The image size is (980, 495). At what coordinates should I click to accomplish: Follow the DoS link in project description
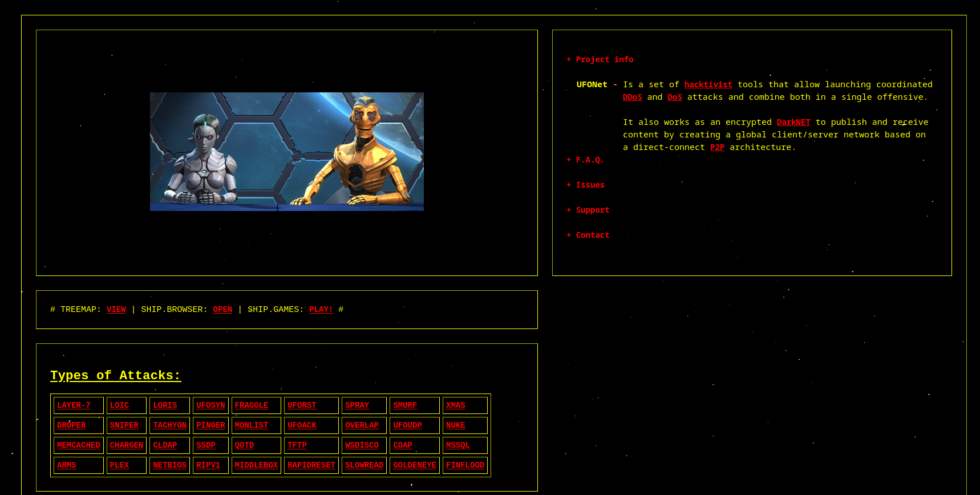[x=675, y=97]
